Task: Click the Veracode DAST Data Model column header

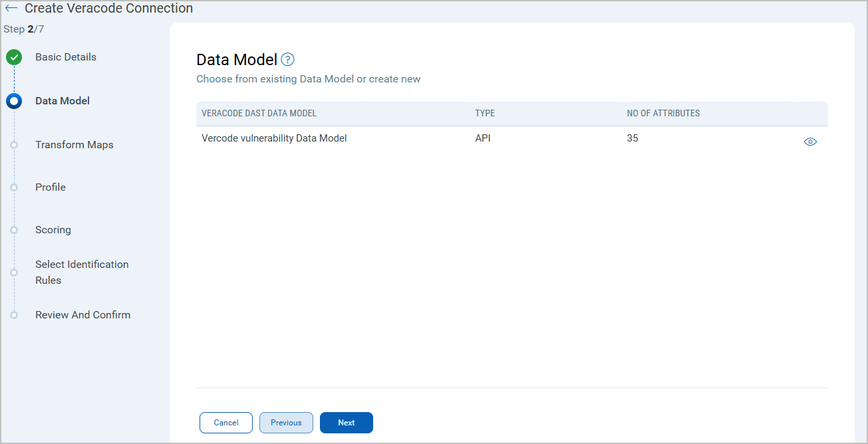Action: pos(259,114)
